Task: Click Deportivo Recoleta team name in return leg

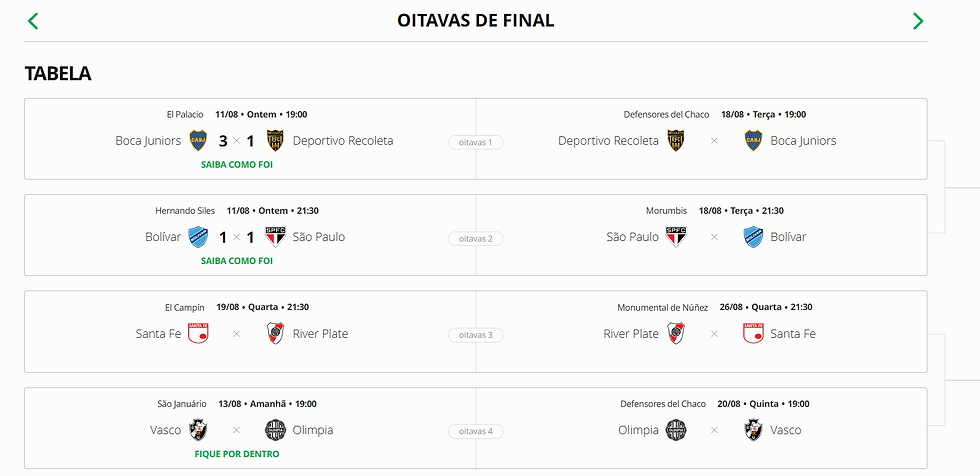Action: 608,141
